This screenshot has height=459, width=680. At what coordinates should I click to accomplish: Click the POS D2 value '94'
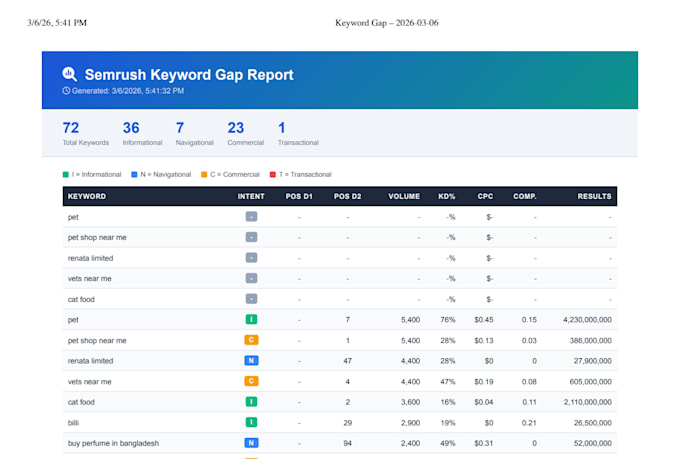[x=347, y=443]
